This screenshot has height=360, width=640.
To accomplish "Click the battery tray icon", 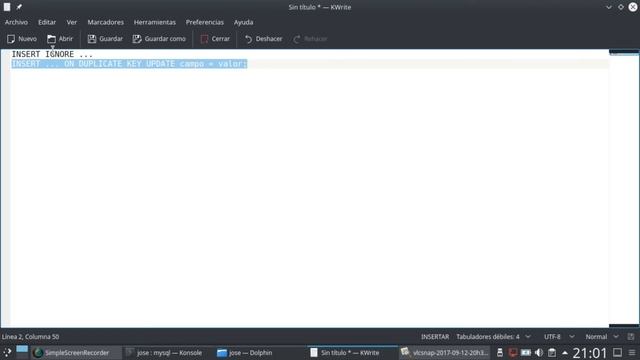I will click(526, 353).
